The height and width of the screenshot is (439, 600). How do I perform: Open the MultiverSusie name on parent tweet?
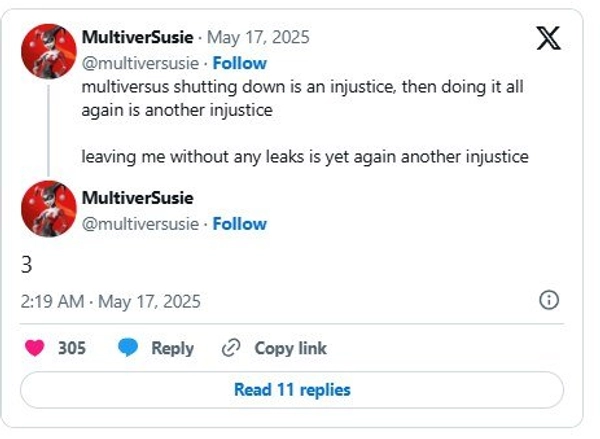137,39
